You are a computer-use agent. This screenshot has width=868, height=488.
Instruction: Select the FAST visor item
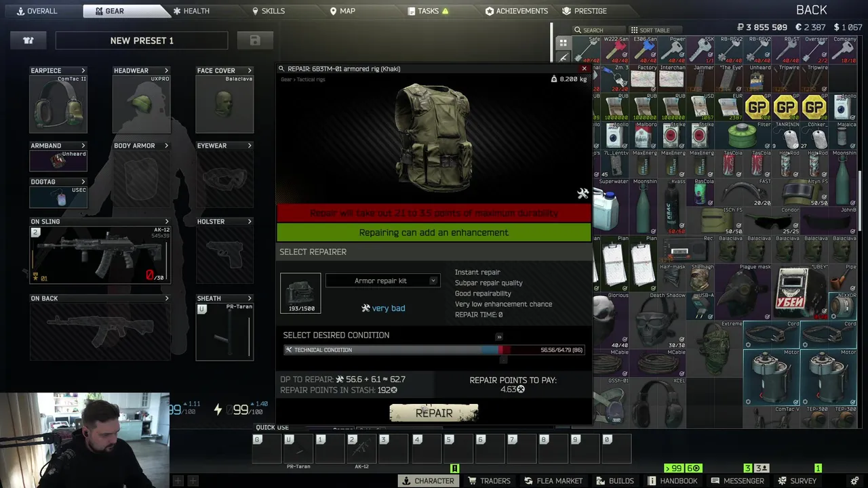744,192
